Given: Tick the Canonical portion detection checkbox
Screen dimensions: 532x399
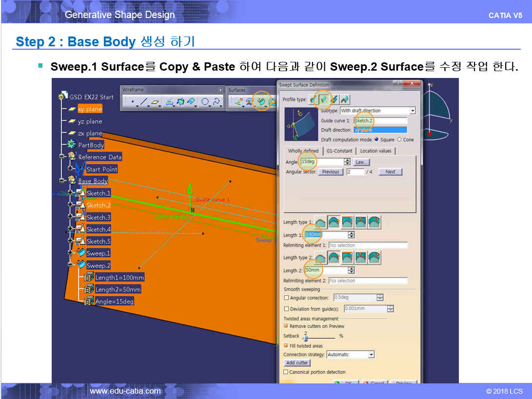Looking at the screenshot, I should 286,372.
